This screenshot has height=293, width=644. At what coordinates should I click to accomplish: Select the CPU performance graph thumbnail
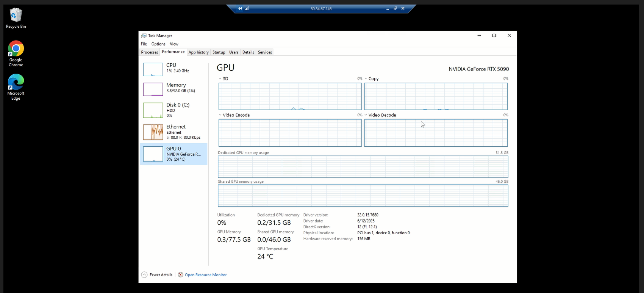pyautogui.click(x=153, y=69)
